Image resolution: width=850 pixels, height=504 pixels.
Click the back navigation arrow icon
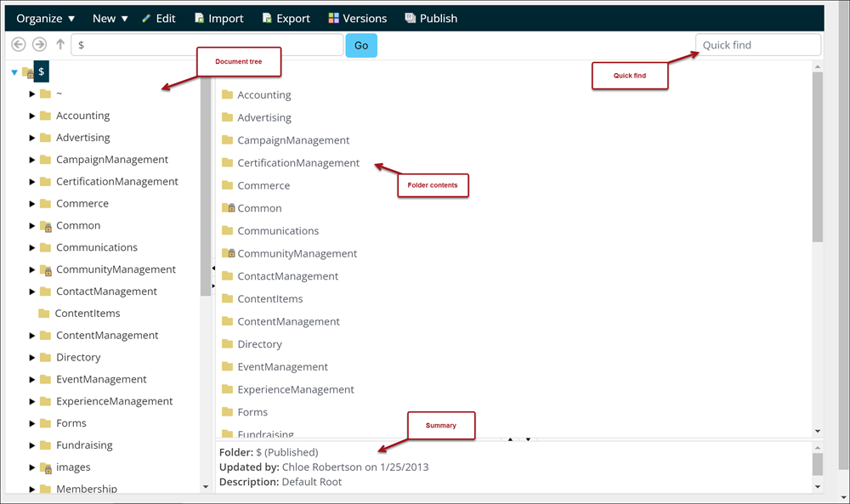tap(19, 45)
